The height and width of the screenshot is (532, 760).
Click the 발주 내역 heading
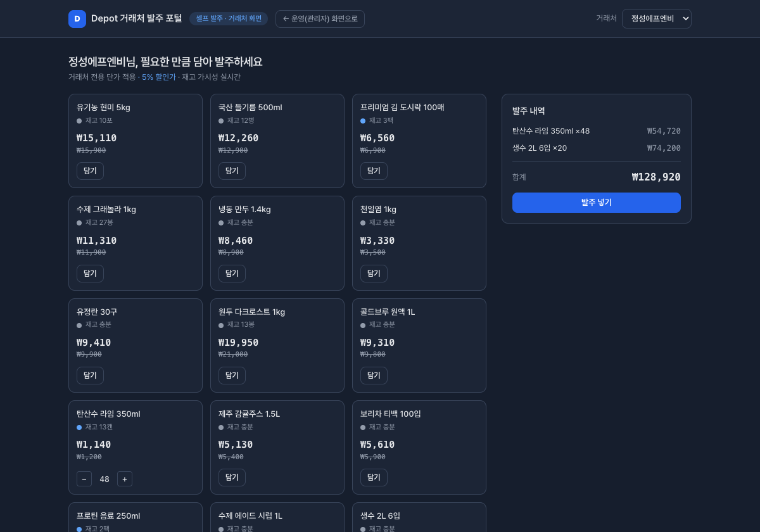529,111
